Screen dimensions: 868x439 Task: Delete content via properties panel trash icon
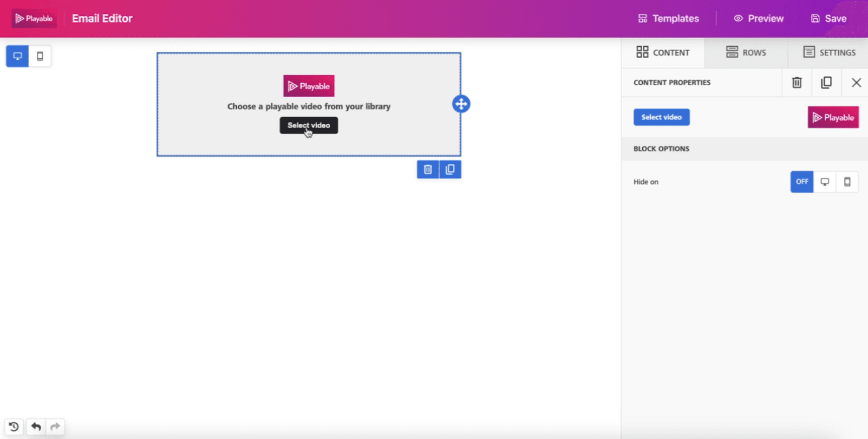click(x=797, y=83)
